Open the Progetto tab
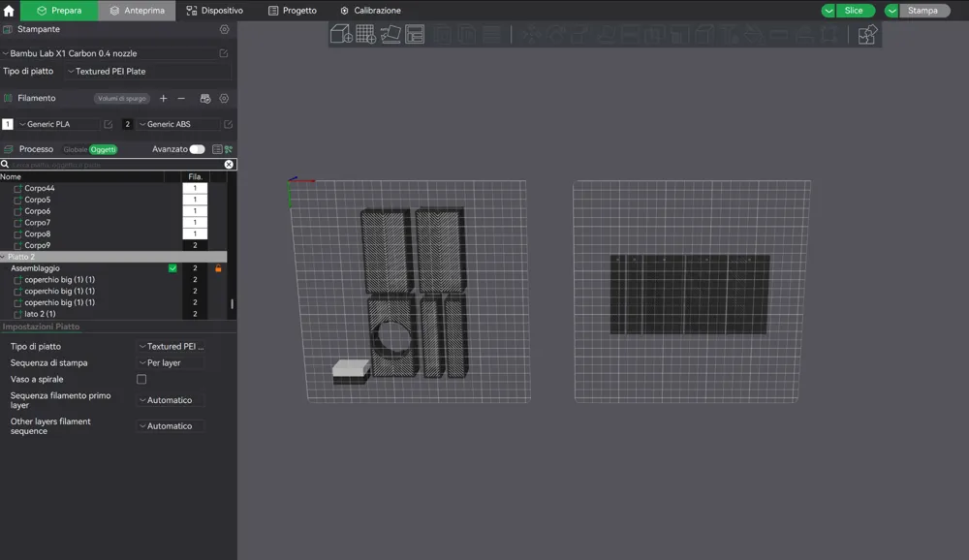 click(293, 11)
